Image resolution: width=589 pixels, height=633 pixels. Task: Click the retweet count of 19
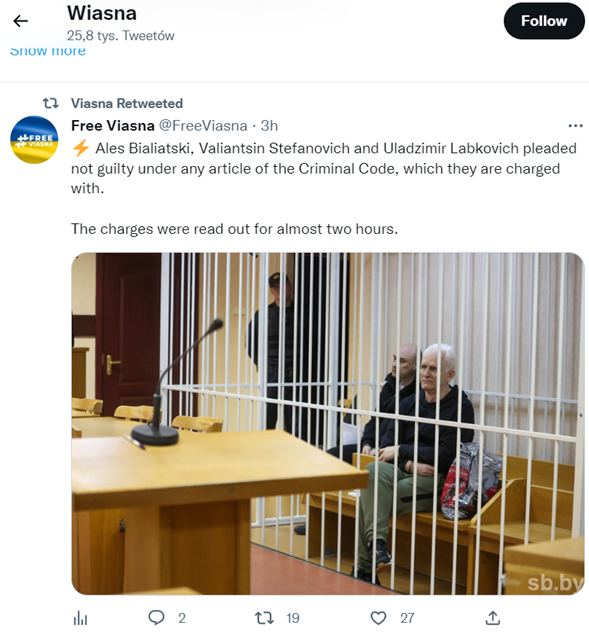click(293, 618)
